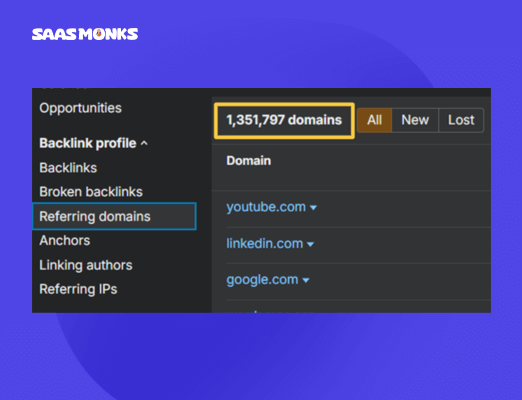Open the Opportunities sidebar item
Screen dimensions: 522x400
coord(80,108)
